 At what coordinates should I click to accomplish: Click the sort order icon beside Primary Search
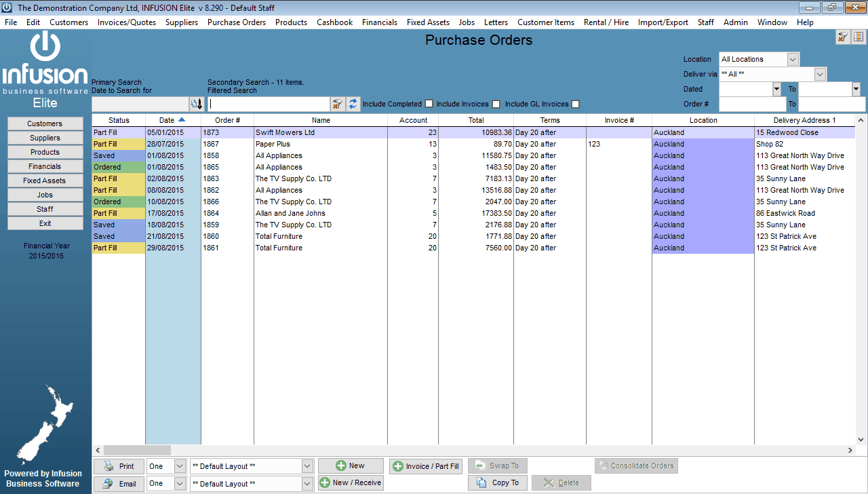point(196,104)
